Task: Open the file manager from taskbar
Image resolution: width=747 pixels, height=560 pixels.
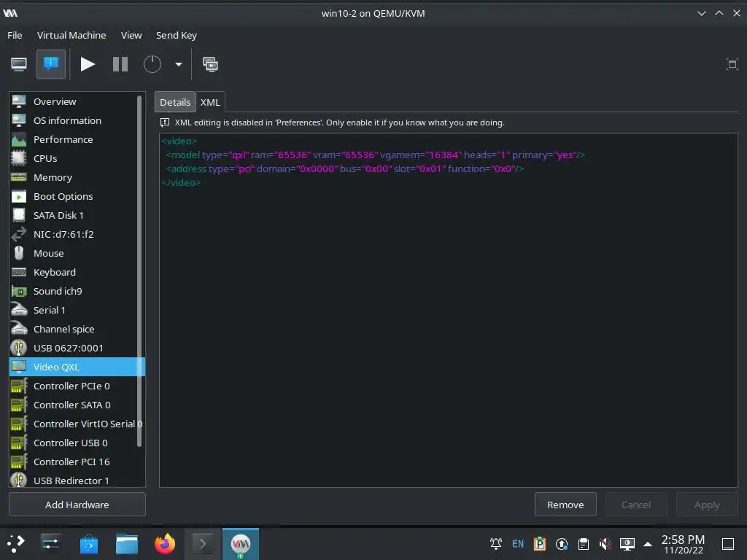Action: 127,543
